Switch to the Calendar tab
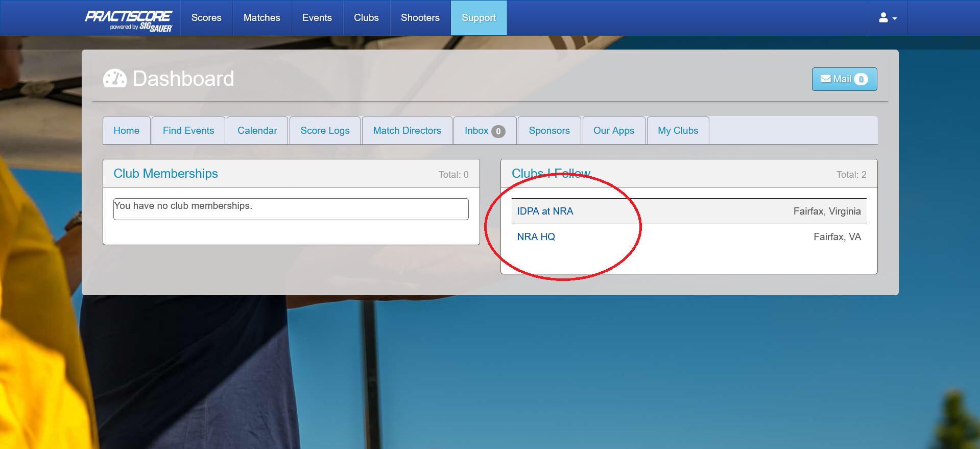 pyautogui.click(x=257, y=131)
